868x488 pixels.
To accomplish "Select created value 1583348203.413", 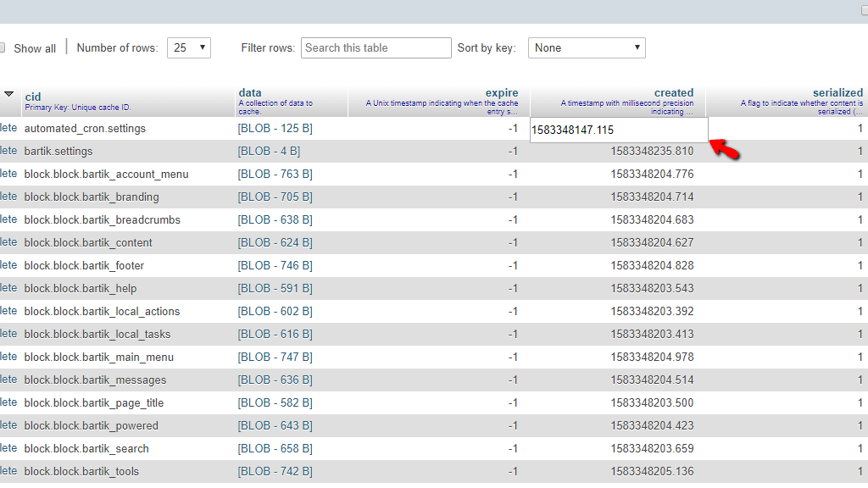I will coord(652,334).
